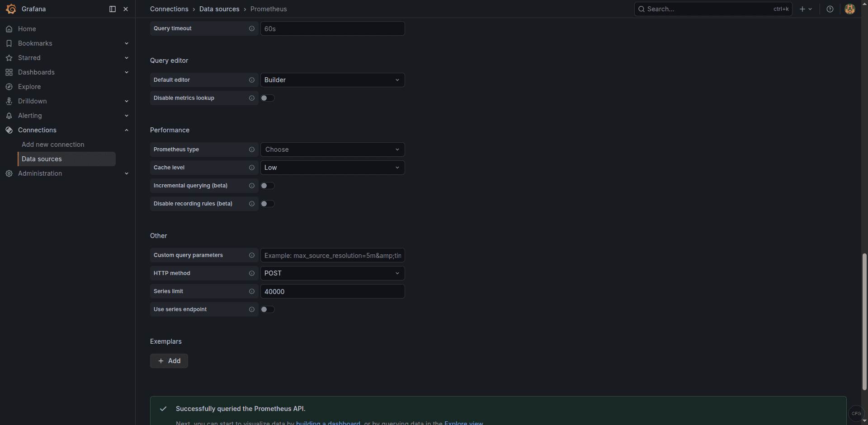The image size is (868, 425).
Task: Open Connections from the breadcrumb trail
Action: 169,9
